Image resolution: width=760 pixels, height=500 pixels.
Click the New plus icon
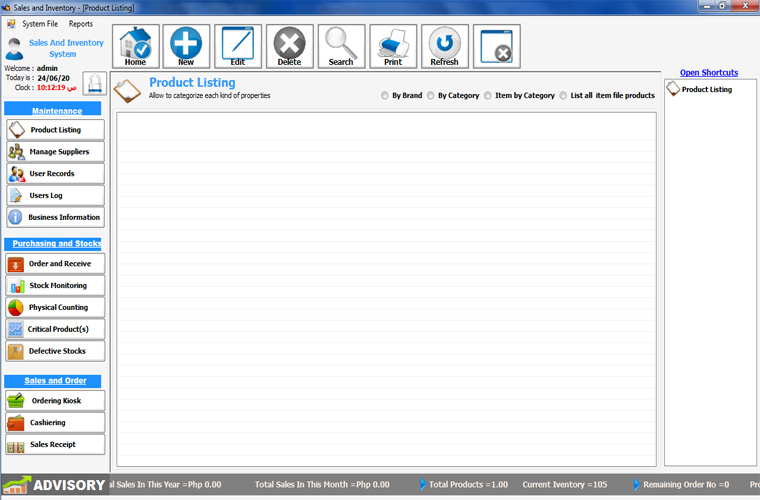(x=186, y=46)
